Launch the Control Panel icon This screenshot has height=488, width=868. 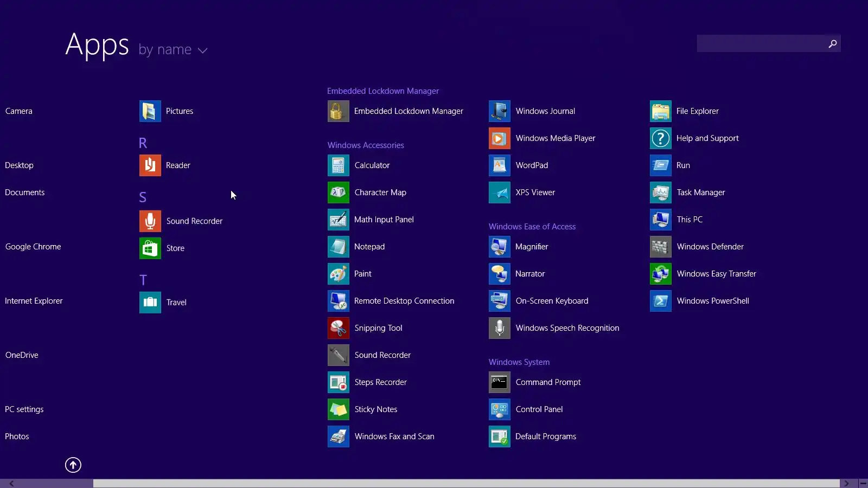(x=500, y=409)
